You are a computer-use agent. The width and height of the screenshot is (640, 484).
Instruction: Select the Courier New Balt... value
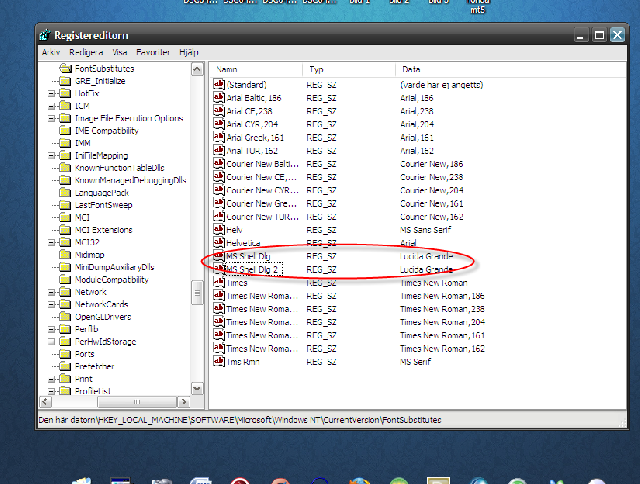pyautogui.click(x=262, y=164)
